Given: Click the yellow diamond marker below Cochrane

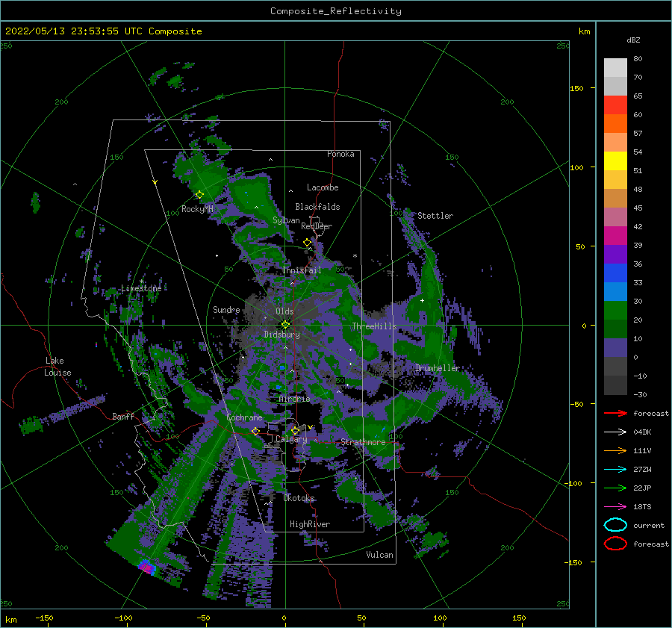Looking at the screenshot, I should click(x=255, y=431).
